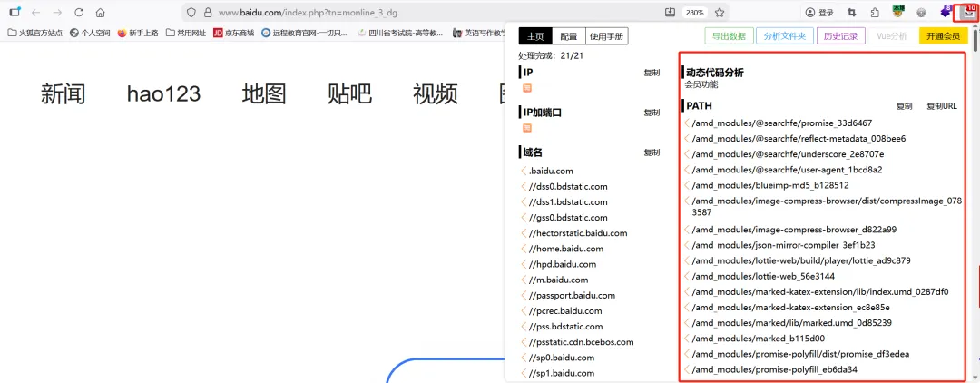This screenshot has width=980, height=383.
Task: Switch to the 主页 tab
Action: [535, 36]
